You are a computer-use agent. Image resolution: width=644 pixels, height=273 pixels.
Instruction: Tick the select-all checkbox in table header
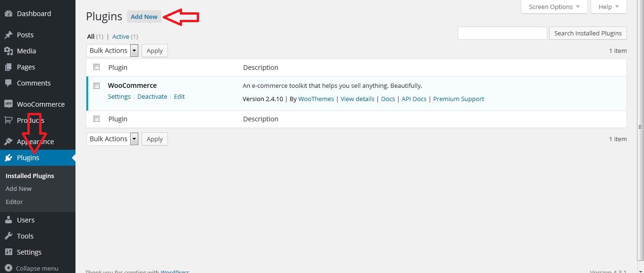(x=97, y=67)
